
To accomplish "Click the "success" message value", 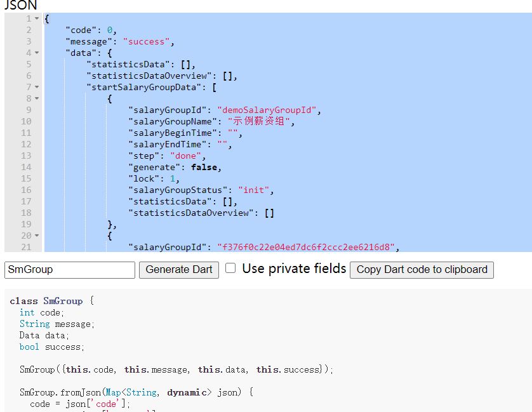I will tap(146, 41).
